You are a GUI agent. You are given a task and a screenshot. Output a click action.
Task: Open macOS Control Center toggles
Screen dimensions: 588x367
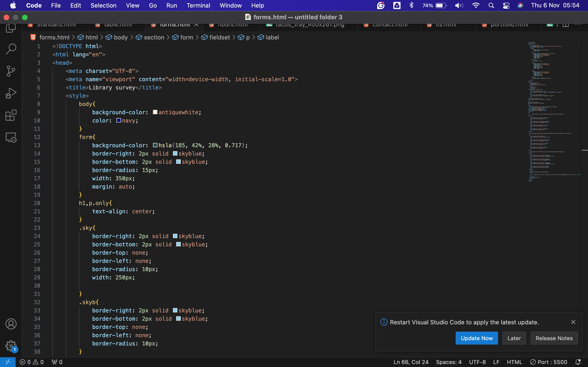click(506, 5)
